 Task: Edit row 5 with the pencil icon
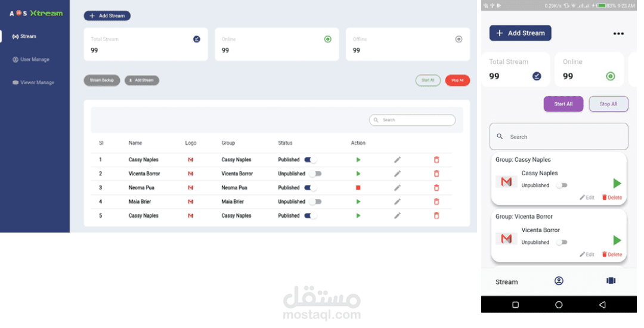397,215
